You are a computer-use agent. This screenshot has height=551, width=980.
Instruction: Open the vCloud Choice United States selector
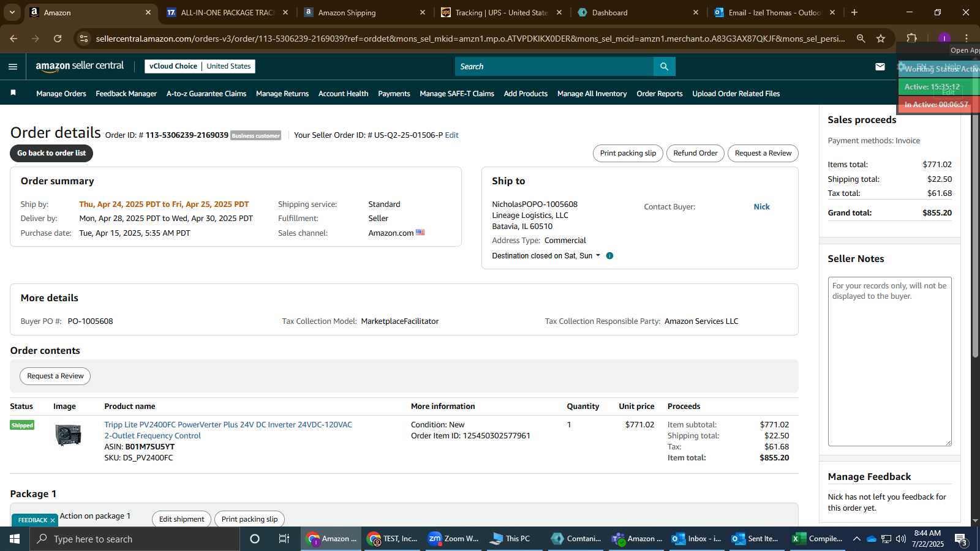pos(200,66)
